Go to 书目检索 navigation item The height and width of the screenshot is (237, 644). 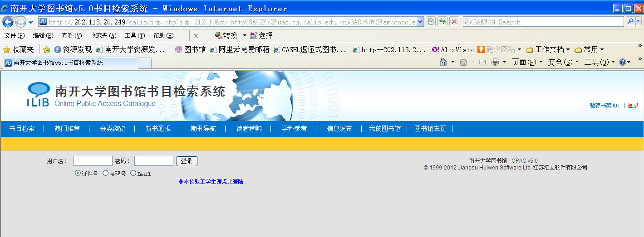(x=22, y=129)
